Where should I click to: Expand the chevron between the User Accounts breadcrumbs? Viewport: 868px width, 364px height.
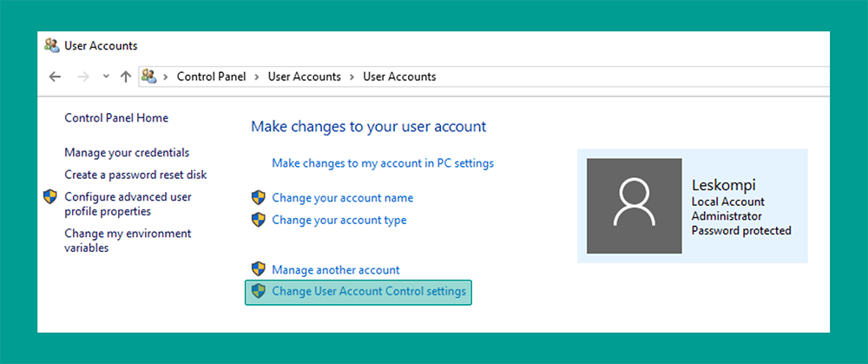coord(352,76)
